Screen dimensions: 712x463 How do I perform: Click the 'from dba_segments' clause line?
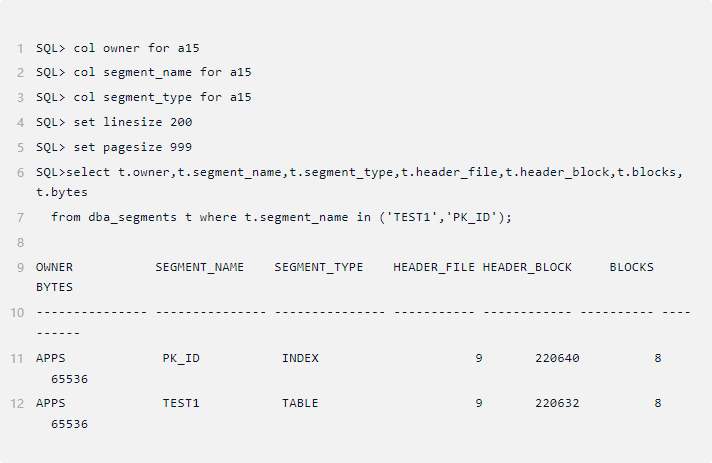pos(281,217)
